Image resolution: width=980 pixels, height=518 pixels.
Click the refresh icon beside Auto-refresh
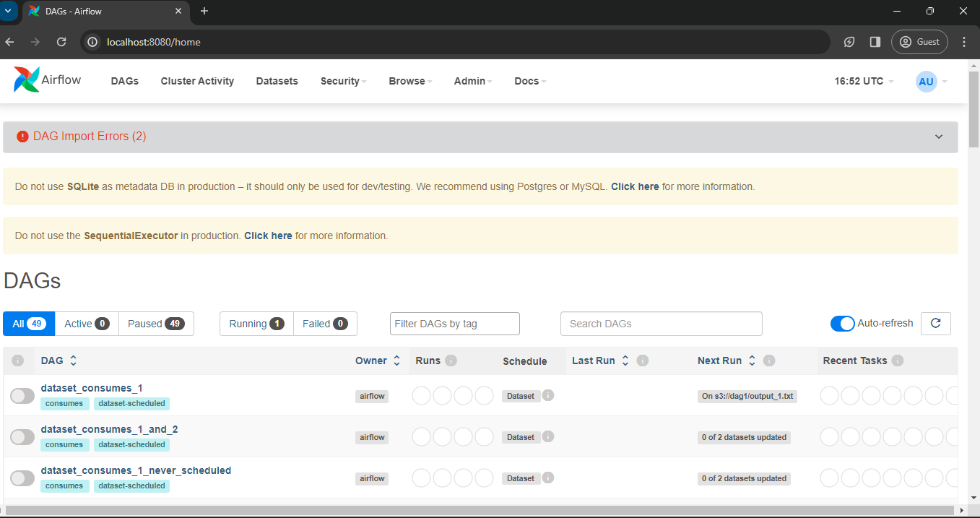[935, 324]
